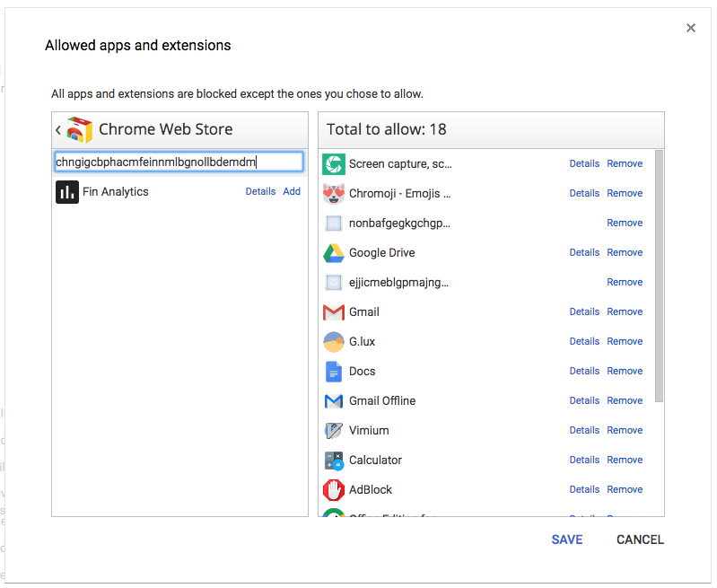Click the Chromoji heart-eyes emoji icon
The width and height of the screenshot is (717, 588).
point(334,194)
